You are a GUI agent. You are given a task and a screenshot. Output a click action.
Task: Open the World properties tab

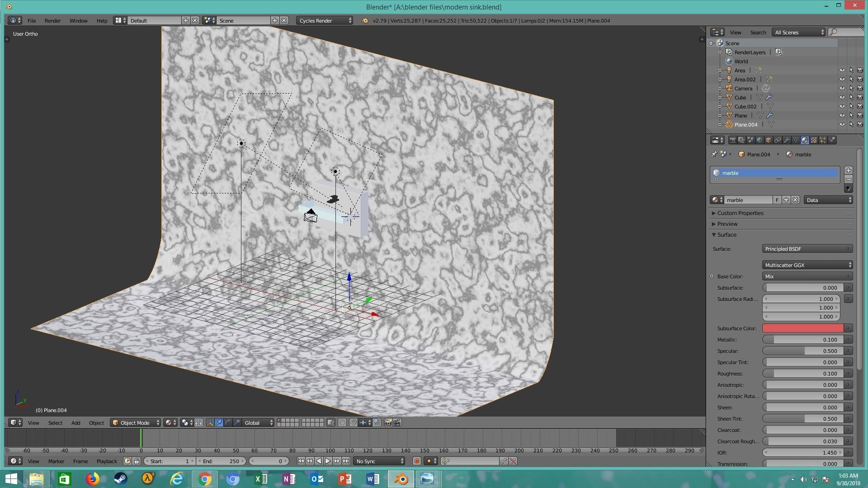point(759,140)
